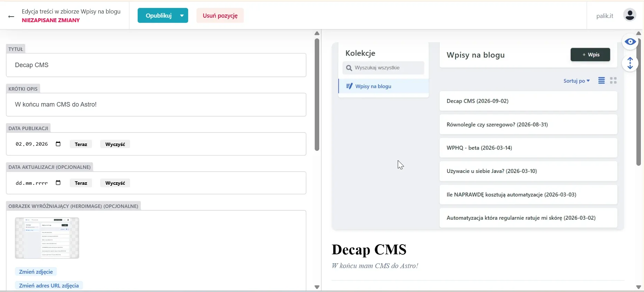Click the hero image thumbnail
This screenshot has height=292, width=644.
[x=47, y=238]
